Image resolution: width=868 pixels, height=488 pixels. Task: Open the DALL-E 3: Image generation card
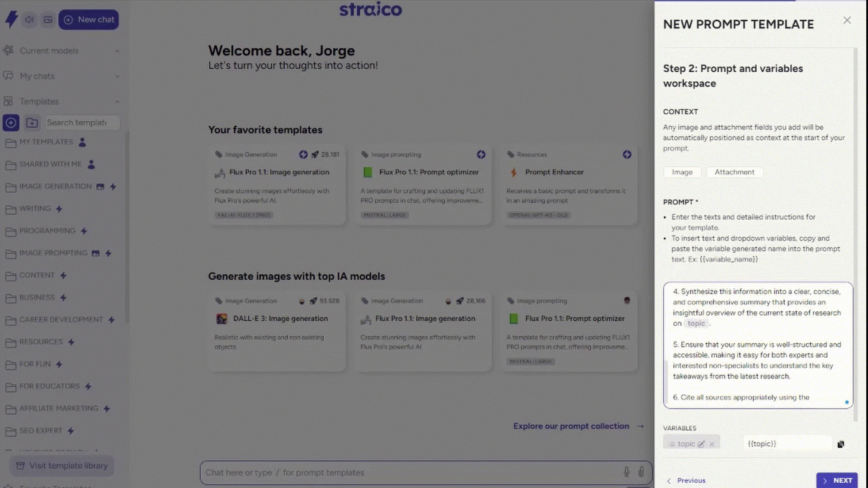[277, 332]
